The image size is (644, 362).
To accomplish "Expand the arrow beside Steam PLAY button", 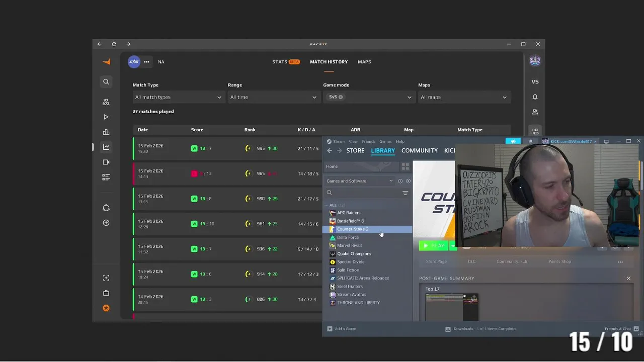I will 452,246.
